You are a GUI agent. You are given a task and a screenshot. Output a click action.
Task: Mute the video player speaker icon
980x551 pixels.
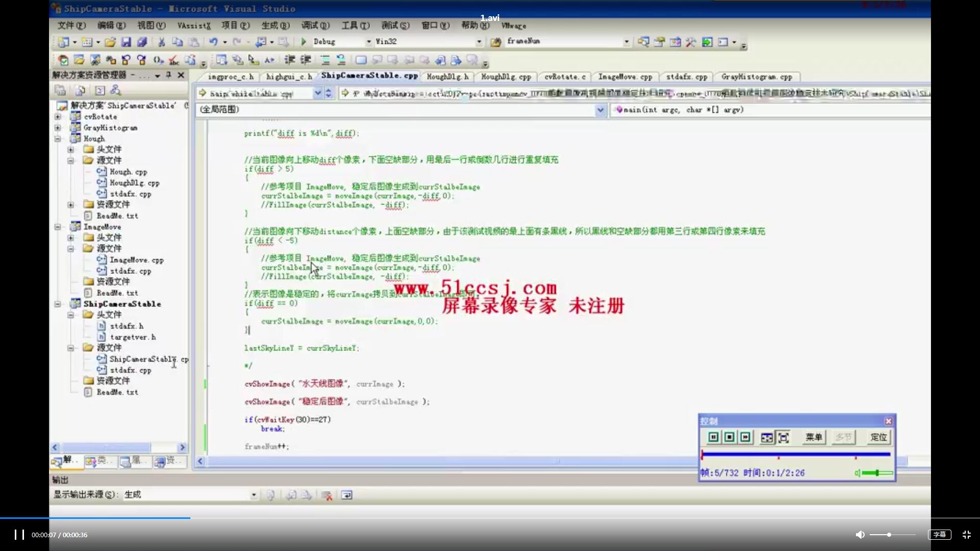coord(860,535)
